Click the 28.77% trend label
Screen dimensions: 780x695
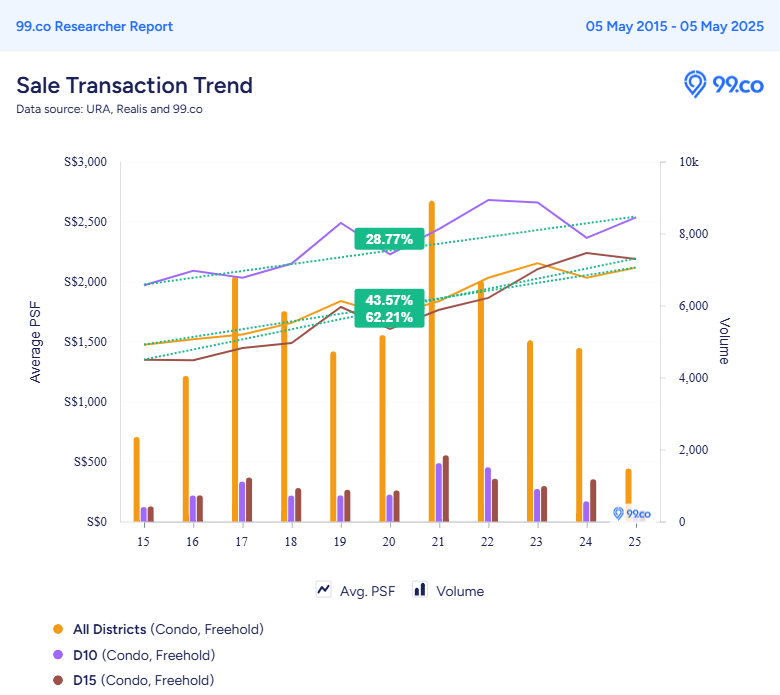389,239
